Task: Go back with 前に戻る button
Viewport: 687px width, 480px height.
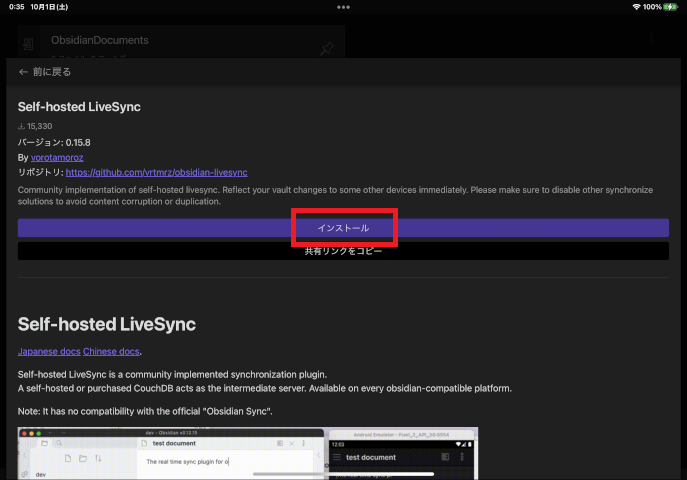Action: tap(45, 72)
